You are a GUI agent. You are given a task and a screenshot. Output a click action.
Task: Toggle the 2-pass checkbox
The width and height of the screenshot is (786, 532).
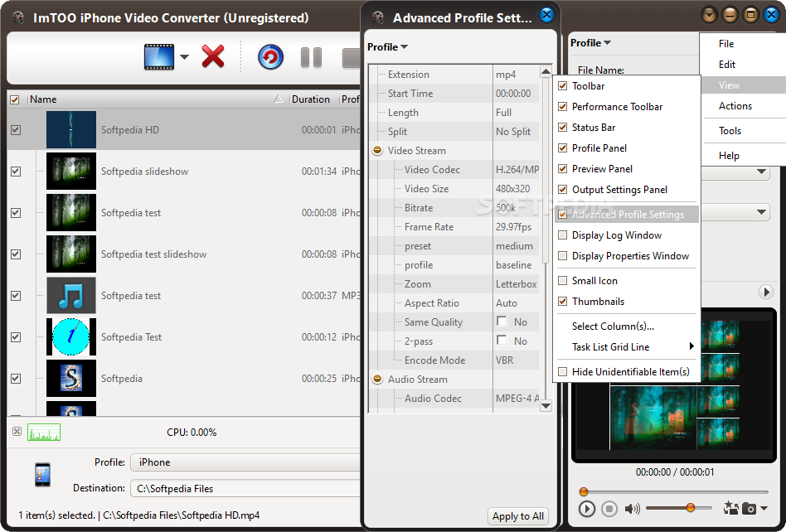tap(502, 340)
